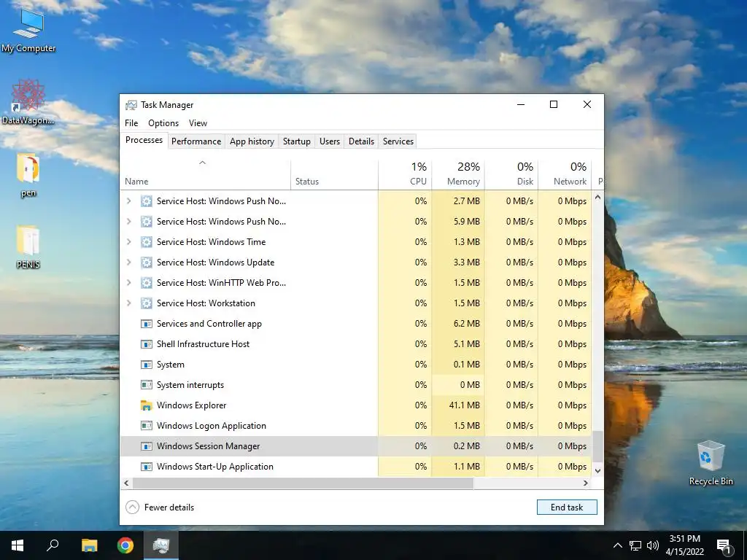Open the View menu
The image size is (747, 560).
[x=198, y=122]
